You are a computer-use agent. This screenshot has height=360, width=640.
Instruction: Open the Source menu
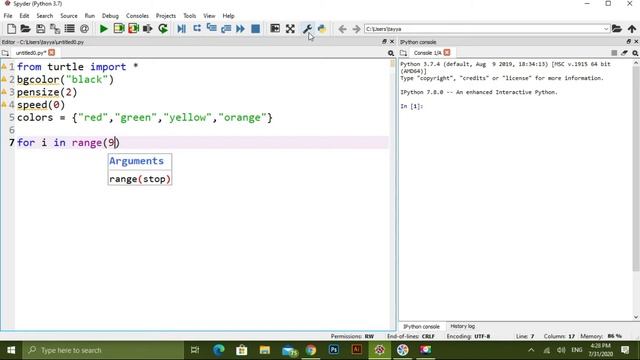(x=69, y=16)
